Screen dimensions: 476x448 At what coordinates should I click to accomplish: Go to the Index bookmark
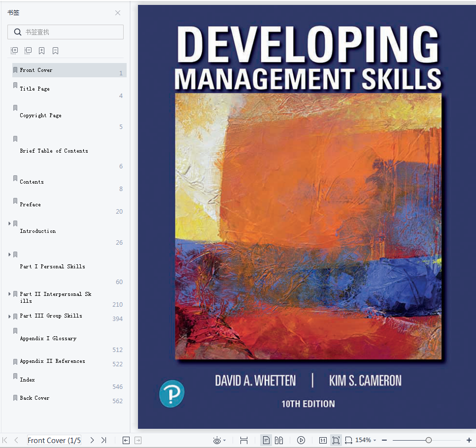coord(27,380)
